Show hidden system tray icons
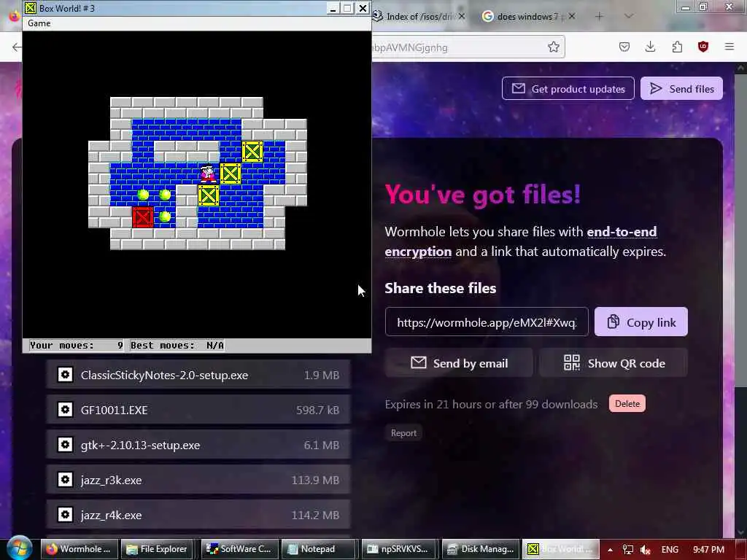This screenshot has width=747, height=560. tap(610, 550)
